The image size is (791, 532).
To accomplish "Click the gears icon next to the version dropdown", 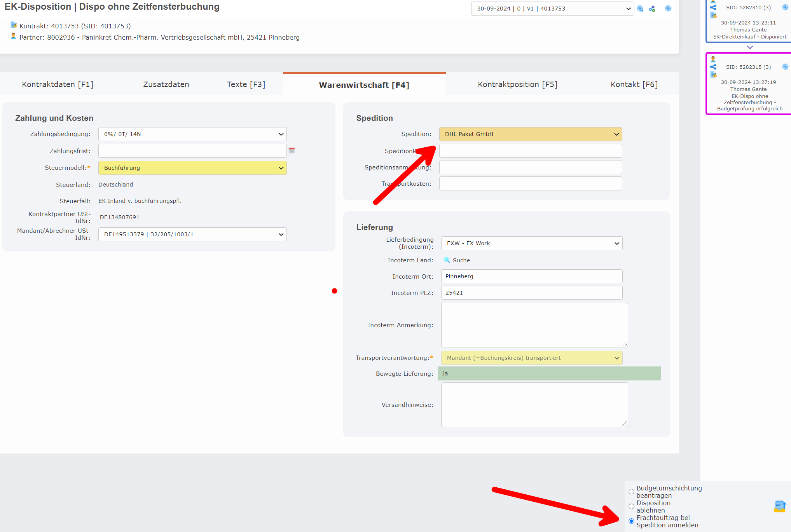I will [652, 8].
